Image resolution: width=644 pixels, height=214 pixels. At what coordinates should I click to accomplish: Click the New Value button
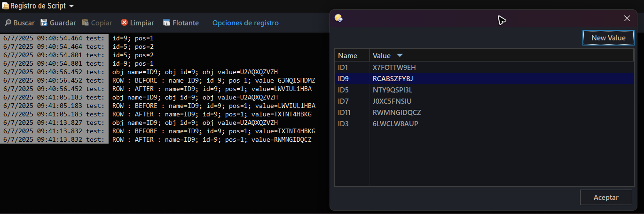(608, 38)
